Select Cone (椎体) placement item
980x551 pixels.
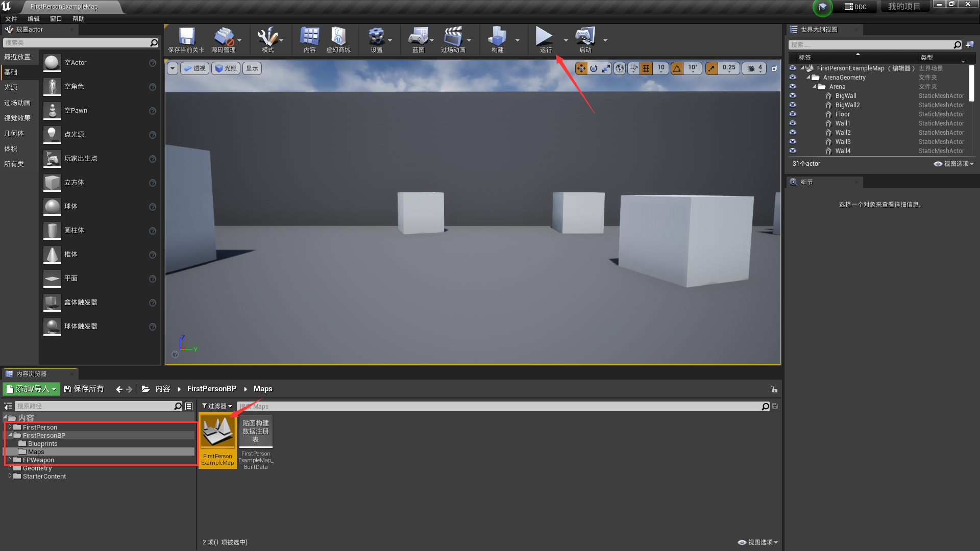coord(100,255)
